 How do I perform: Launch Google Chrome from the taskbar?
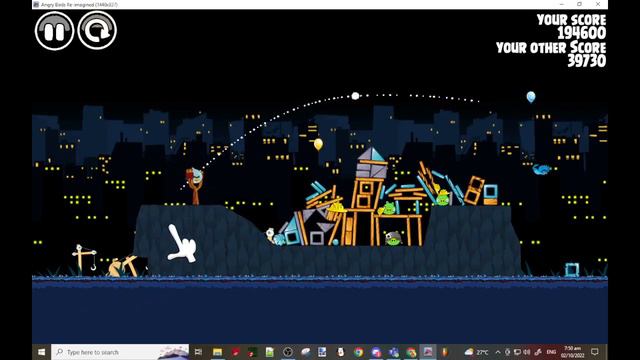(x=358, y=352)
